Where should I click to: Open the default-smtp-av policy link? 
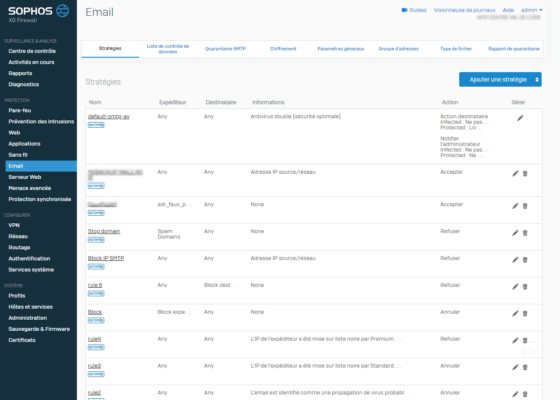coord(109,116)
